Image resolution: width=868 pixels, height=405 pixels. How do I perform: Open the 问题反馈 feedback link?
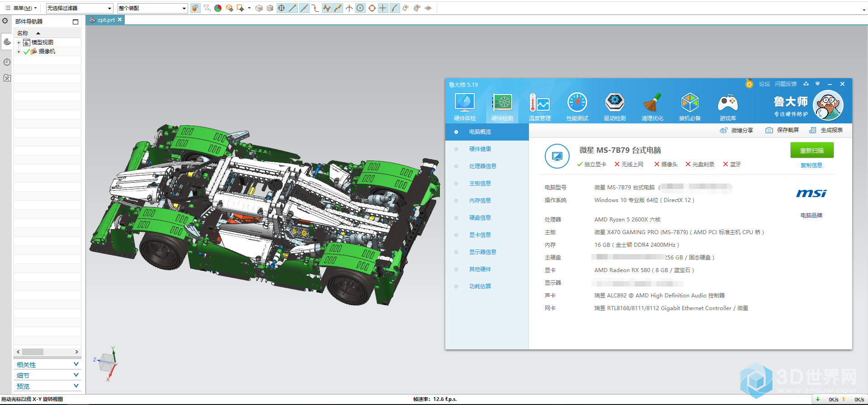(786, 84)
